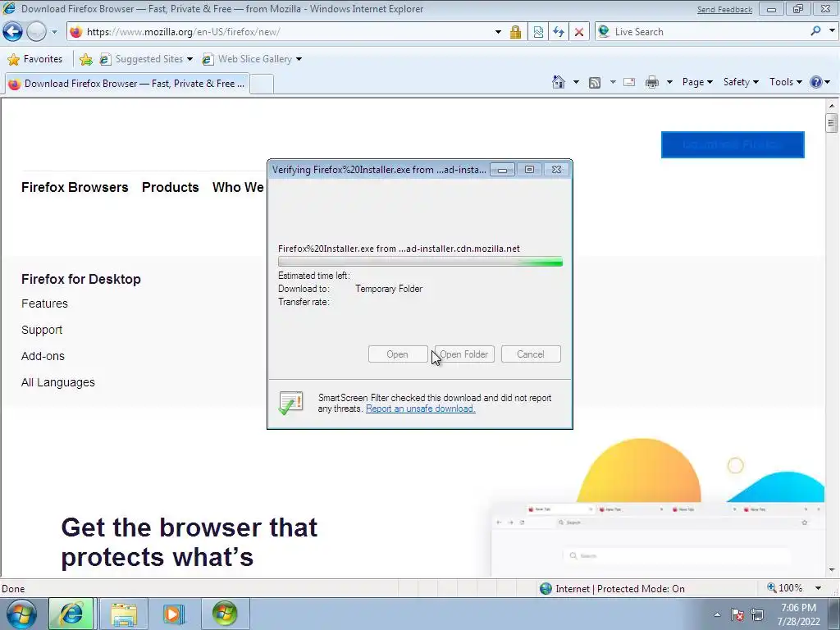Open the Windows Start orb
This screenshot has width=840, height=630.
point(21,614)
